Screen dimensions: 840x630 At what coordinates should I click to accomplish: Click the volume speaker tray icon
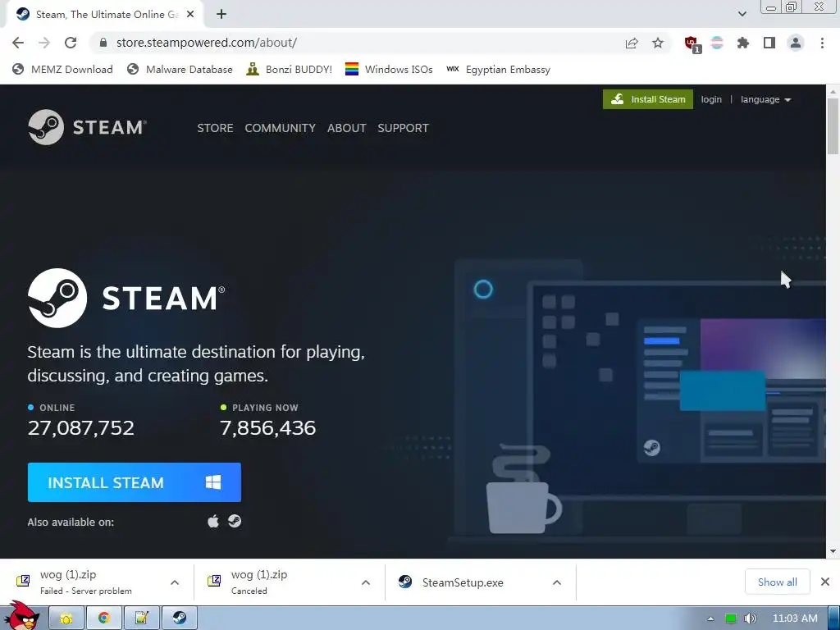(x=751, y=619)
